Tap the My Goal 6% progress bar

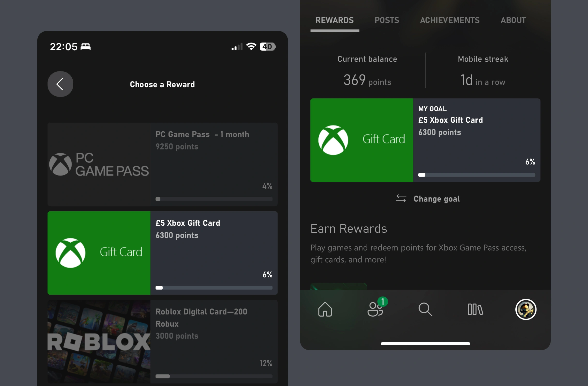[477, 175]
